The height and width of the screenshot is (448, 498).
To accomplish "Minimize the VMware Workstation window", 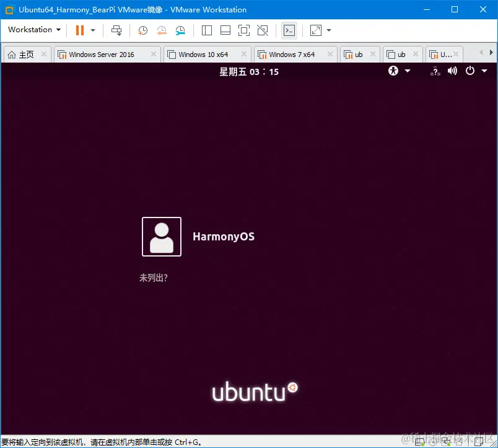I will click(x=427, y=9).
